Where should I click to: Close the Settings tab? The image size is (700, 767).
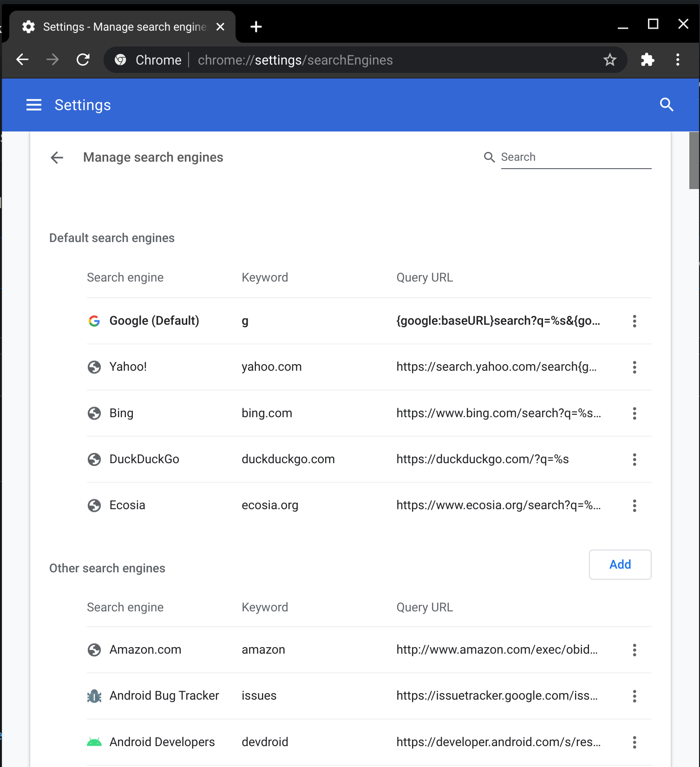[221, 27]
